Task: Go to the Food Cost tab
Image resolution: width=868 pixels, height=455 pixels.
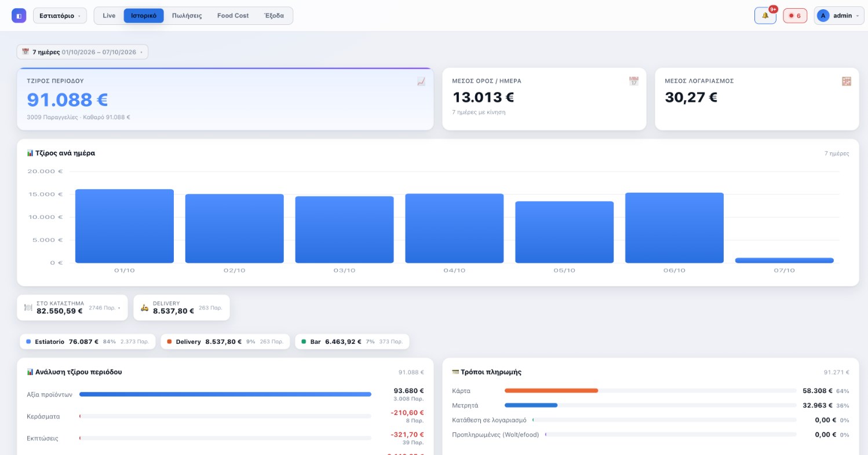Action: tap(233, 16)
